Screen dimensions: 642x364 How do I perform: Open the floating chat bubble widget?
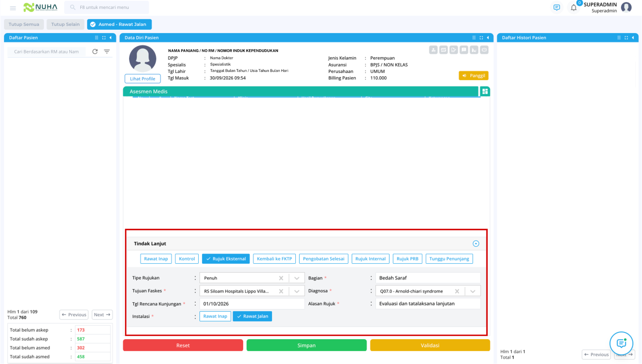(621, 343)
